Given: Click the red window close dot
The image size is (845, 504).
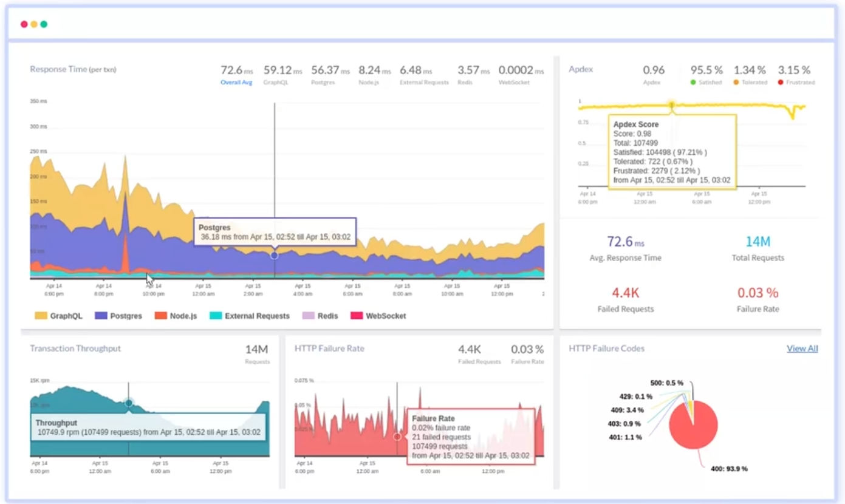Looking at the screenshot, I should (x=24, y=24).
